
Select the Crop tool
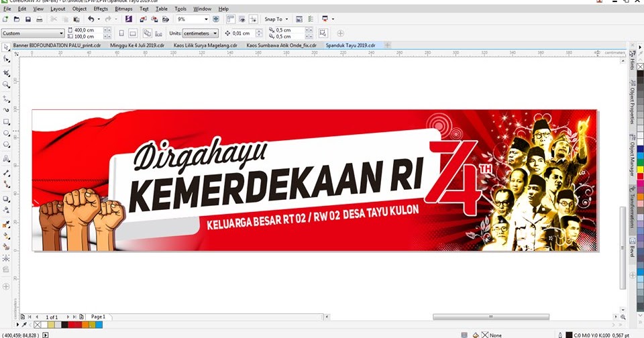point(6,73)
